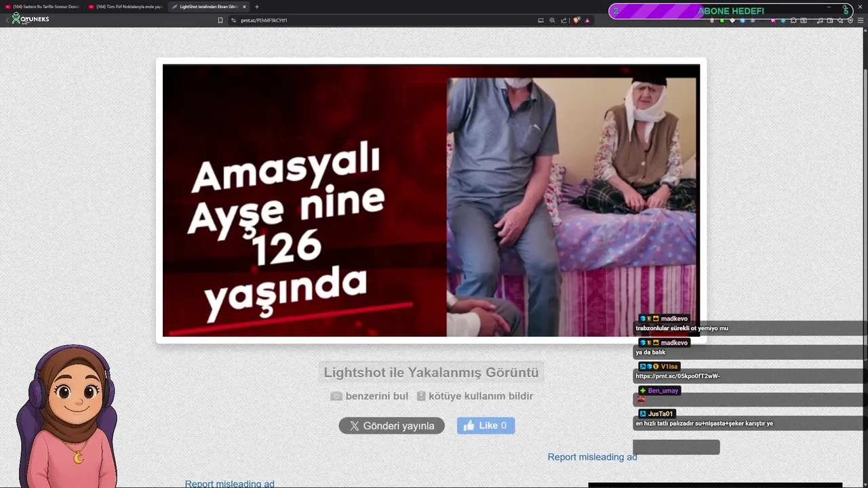
Task: Switch to the 'Tüm Püf Noktalarıyla' YouTube tab
Action: click(125, 7)
